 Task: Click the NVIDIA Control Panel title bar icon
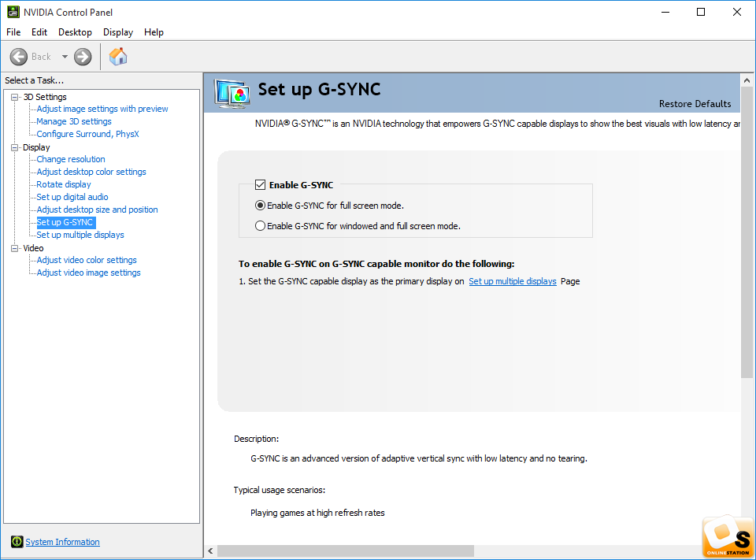[x=13, y=12]
